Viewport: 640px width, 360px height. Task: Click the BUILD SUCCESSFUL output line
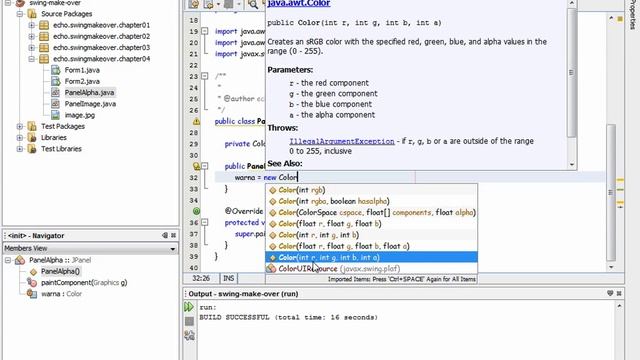pos(289,317)
